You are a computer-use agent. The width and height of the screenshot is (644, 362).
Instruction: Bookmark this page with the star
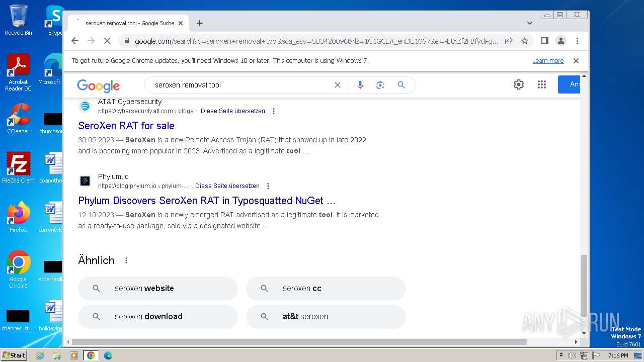click(x=525, y=41)
